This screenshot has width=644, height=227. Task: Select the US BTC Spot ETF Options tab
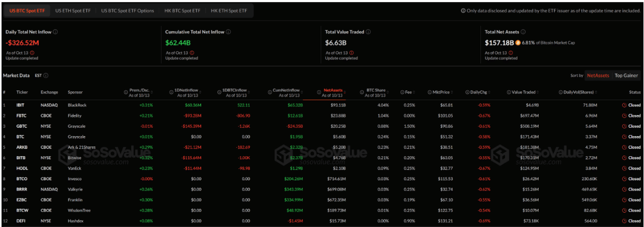pos(128,11)
